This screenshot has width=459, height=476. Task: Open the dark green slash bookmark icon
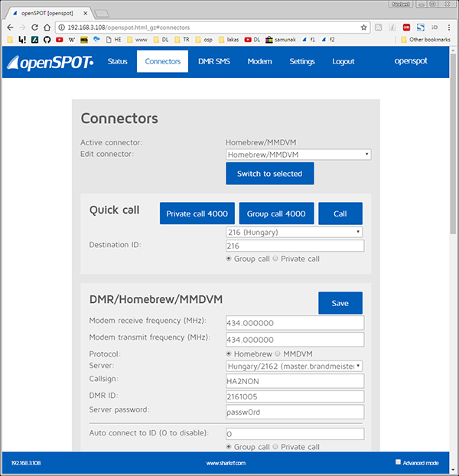pos(34,40)
